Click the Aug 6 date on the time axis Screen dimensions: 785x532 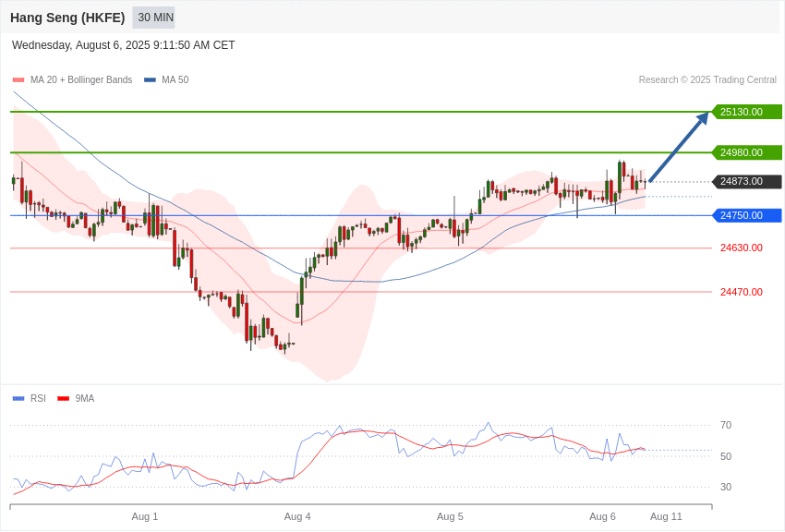pyautogui.click(x=603, y=516)
